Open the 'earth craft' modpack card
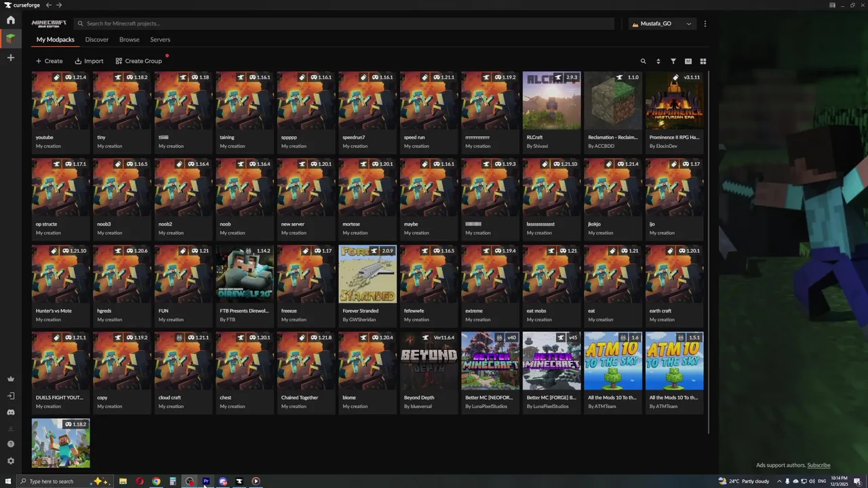 coord(674,285)
